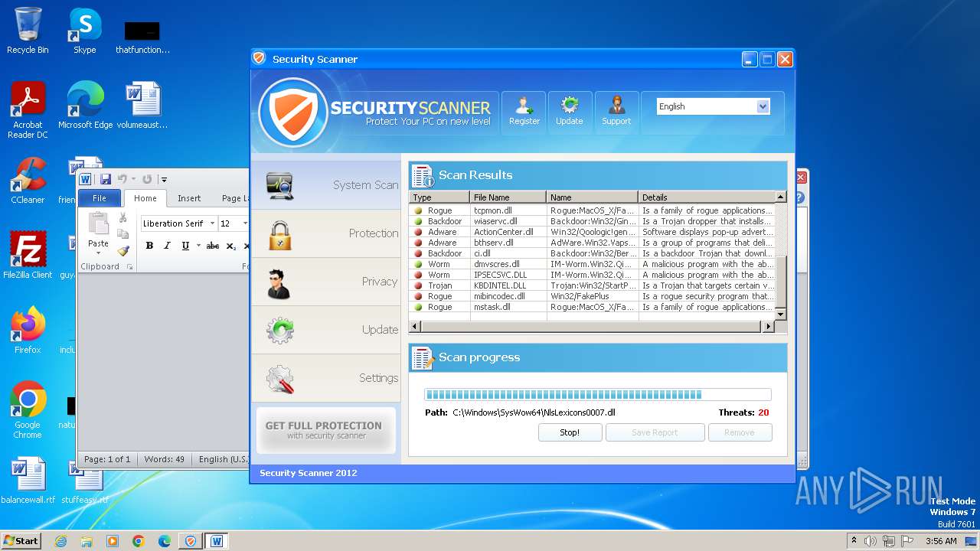Open the Settings sidebar section
Viewport: 980px width, 551px height.
click(x=327, y=378)
